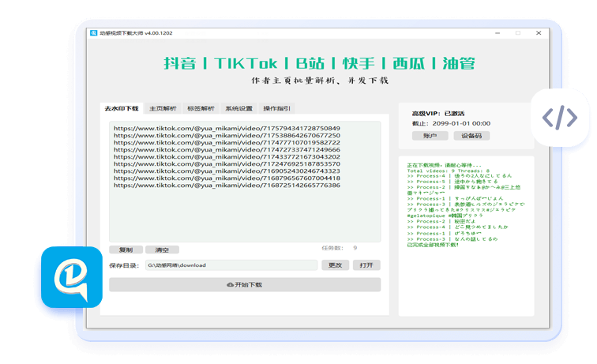Click the URL ending in 7175388642670677250
This screenshot has width=597, height=364.
[227, 135]
